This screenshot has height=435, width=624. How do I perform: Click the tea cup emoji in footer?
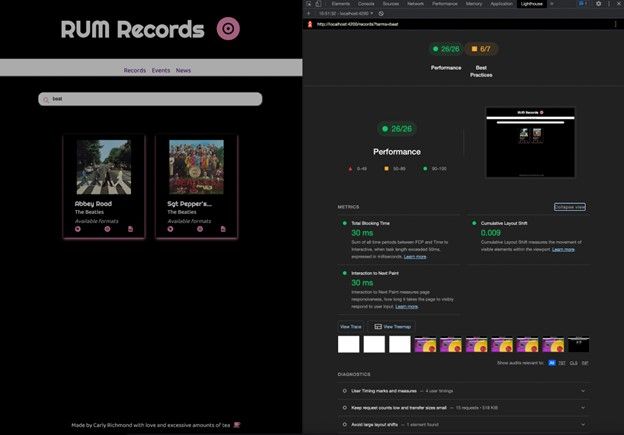[237, 425]
